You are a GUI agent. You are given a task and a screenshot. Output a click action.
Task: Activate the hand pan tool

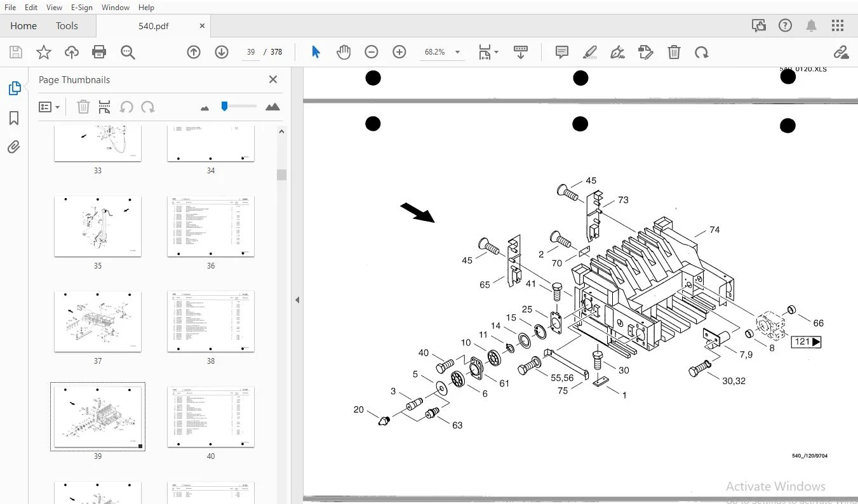(x=344, y=52)
